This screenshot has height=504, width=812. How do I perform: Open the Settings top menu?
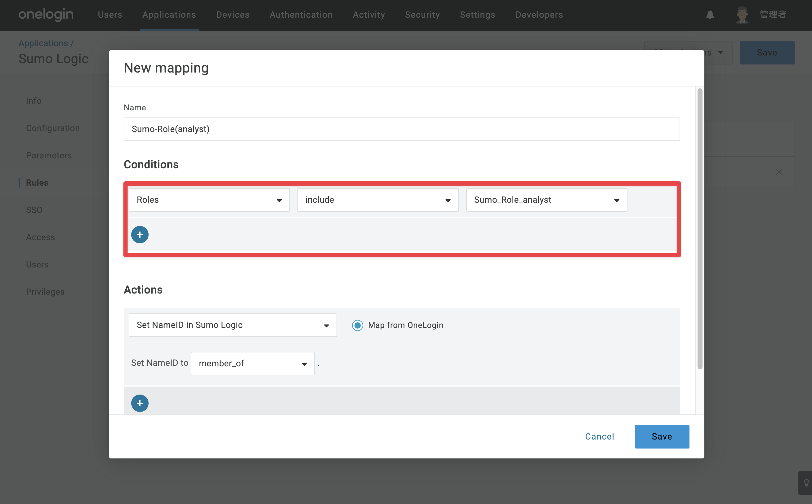pos(478,15)
